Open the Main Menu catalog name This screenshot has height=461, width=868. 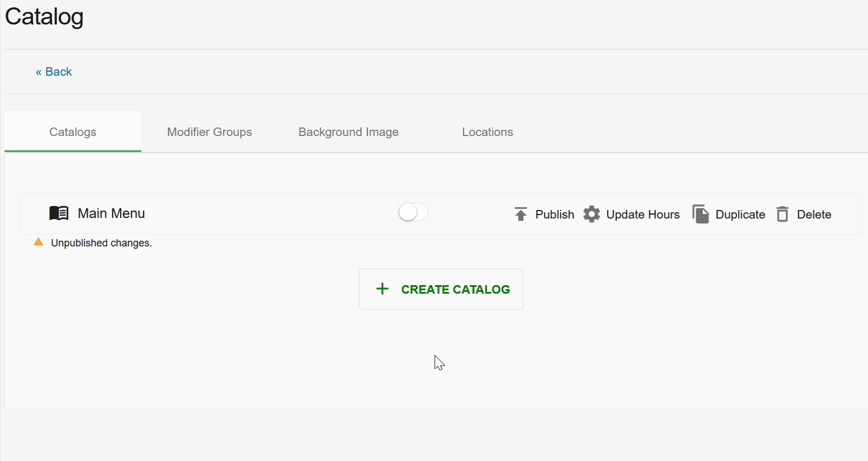tap(112, 213)
